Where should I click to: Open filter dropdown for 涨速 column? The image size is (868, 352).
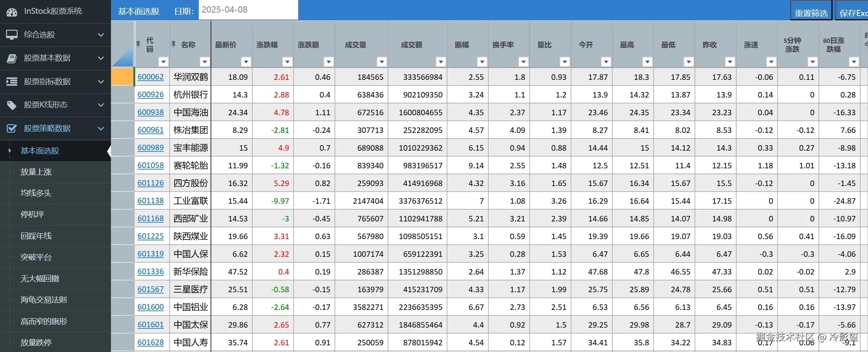771,62
